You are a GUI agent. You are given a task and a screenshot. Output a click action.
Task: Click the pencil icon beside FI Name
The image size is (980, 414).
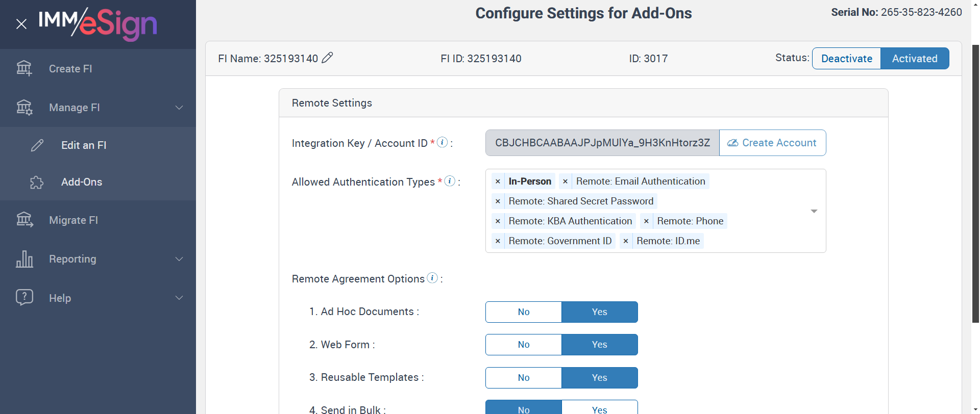[328, 58]
